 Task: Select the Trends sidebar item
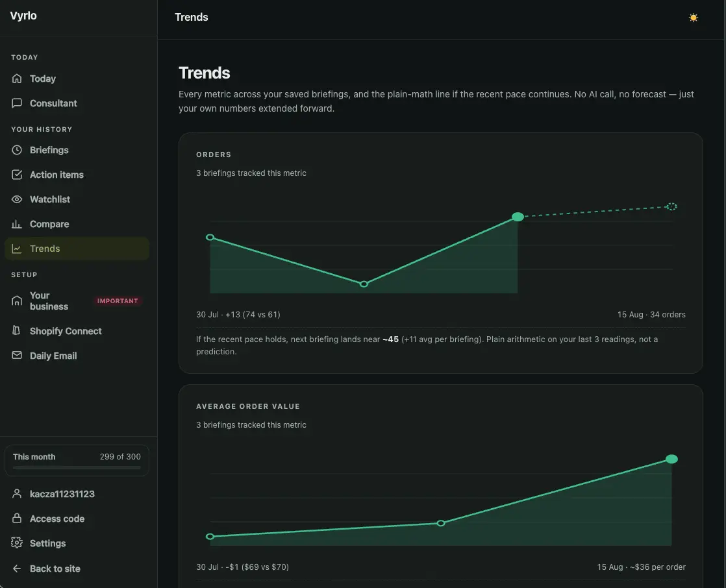click(77, 249)
